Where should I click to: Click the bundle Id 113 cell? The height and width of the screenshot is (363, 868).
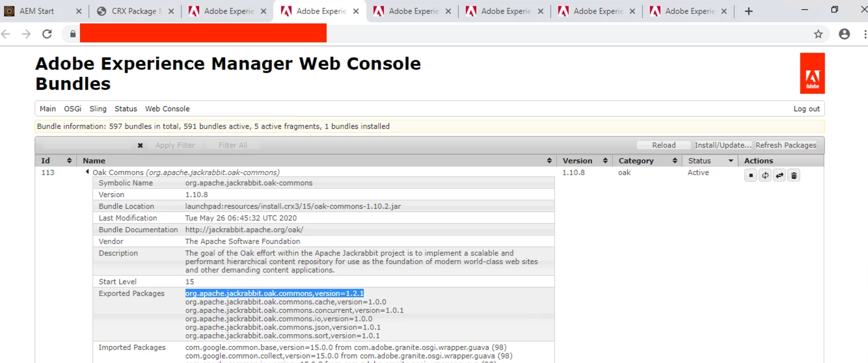click(47, 172)
